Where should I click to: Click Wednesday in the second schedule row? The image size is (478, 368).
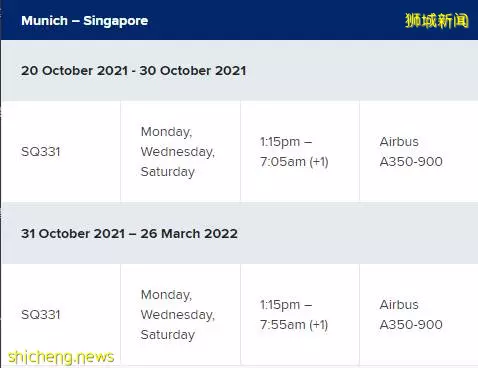click(178, 315)
